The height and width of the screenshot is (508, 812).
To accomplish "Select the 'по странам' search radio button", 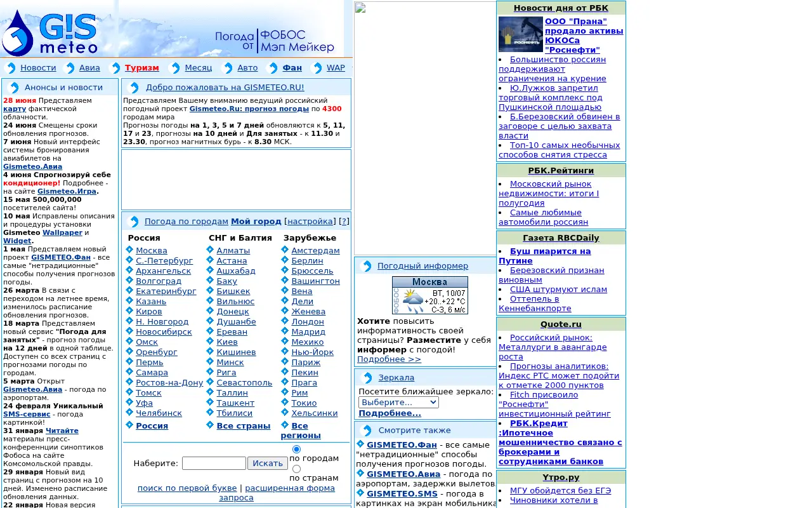I will pyautogui.click(x=296, y=469).
